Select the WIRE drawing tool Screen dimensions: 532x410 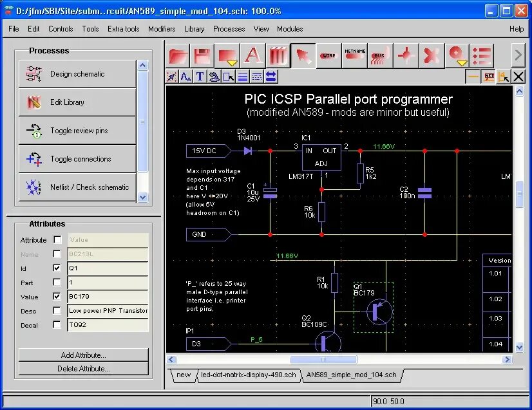328,55
